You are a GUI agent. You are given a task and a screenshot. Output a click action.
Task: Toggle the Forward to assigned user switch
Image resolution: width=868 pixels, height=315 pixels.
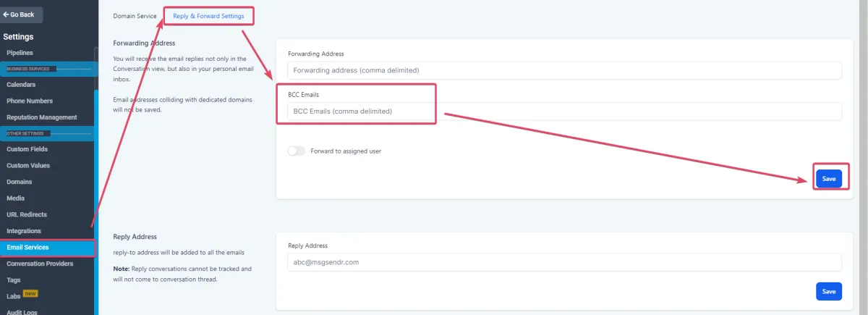click(x=296, y=151)
